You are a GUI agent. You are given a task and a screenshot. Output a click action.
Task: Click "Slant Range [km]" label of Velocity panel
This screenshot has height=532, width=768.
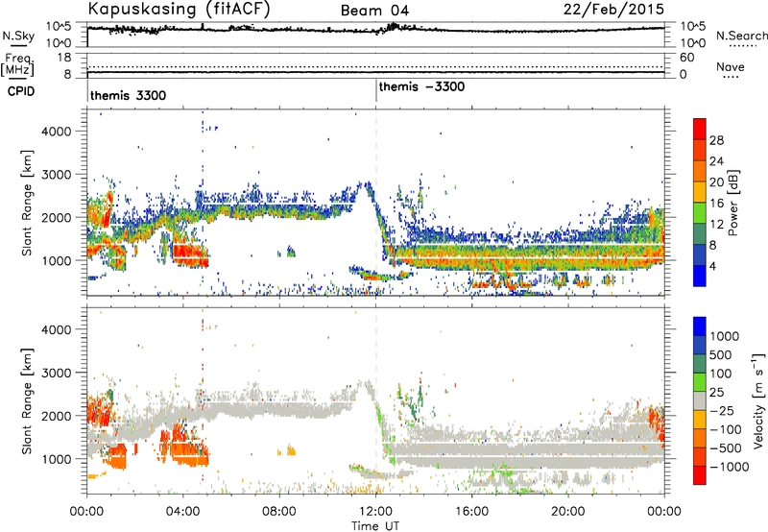27,401
